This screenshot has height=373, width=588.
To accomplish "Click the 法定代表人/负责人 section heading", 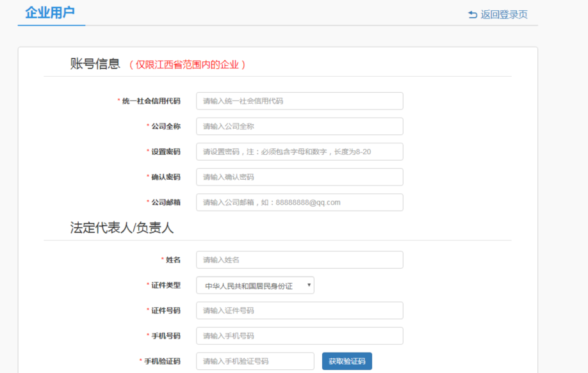I will [x=122, y=228].
